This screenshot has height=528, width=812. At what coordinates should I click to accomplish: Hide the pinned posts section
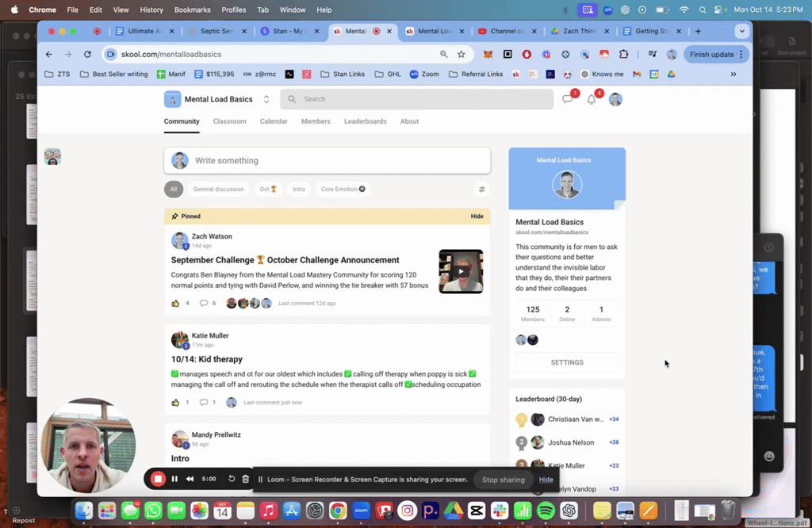(x=477, y=216)
